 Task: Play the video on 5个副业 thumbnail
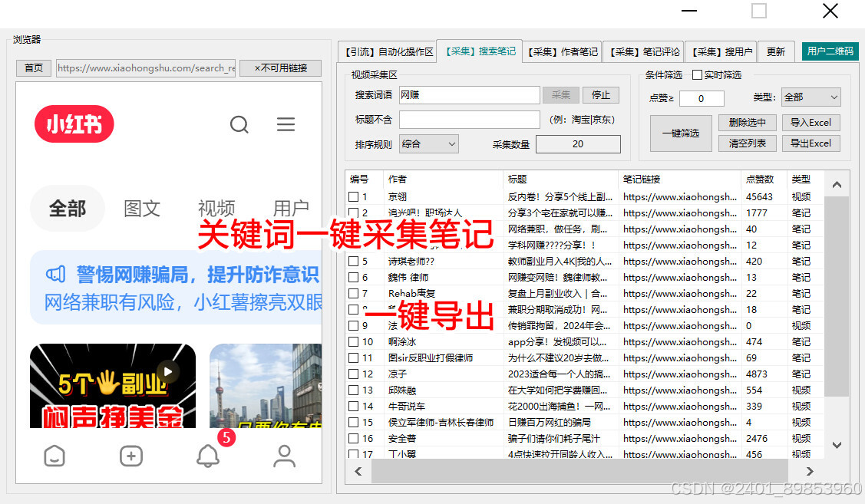pos(167,371)
